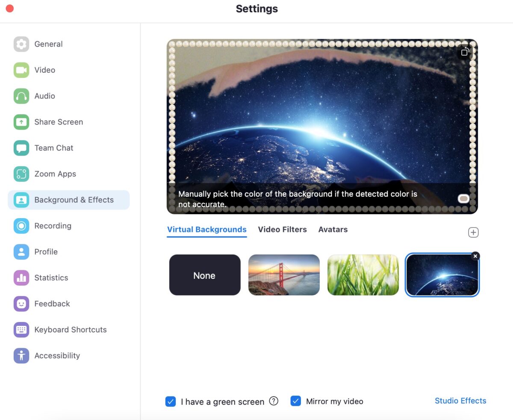Click the Statistics chart icon
This screenshot has width=513, height=420.
coord(21,278)
